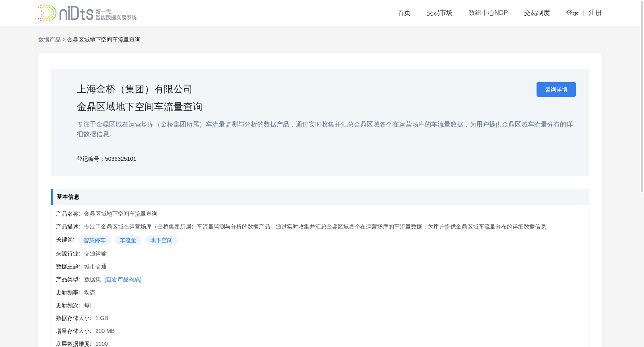
Task: Click the 城市交通 data theme value
Action: point(95,266)
